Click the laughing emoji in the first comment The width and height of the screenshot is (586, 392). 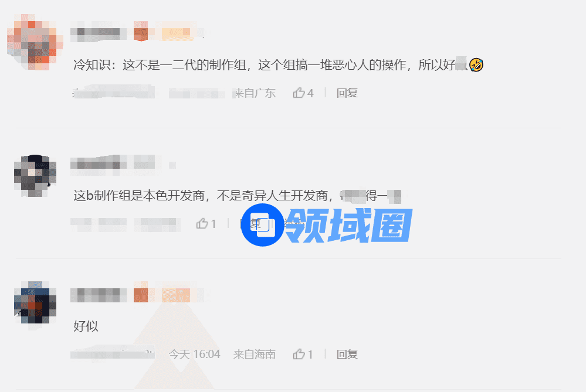tap(476, 65)
